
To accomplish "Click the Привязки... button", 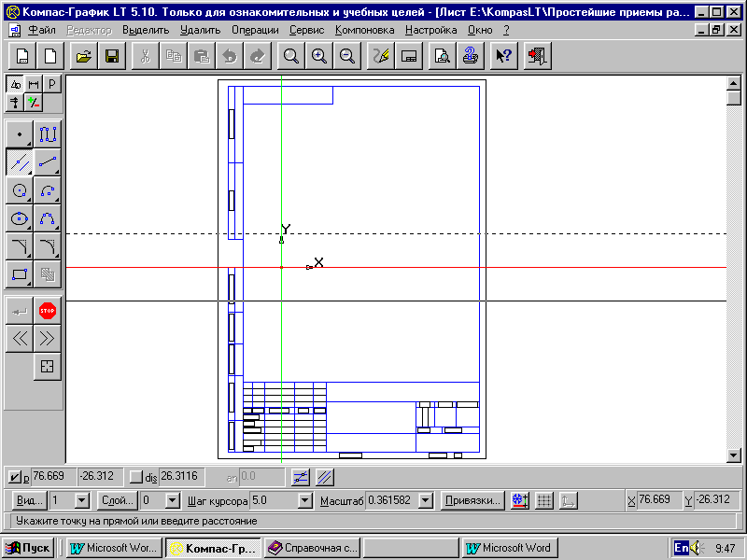I will click(472, 500).
